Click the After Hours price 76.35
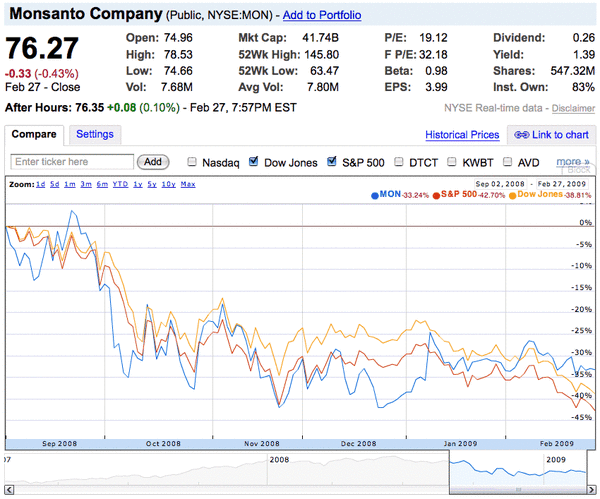The width and height of the screenshot is (600, 499). (x=90, y=108)
